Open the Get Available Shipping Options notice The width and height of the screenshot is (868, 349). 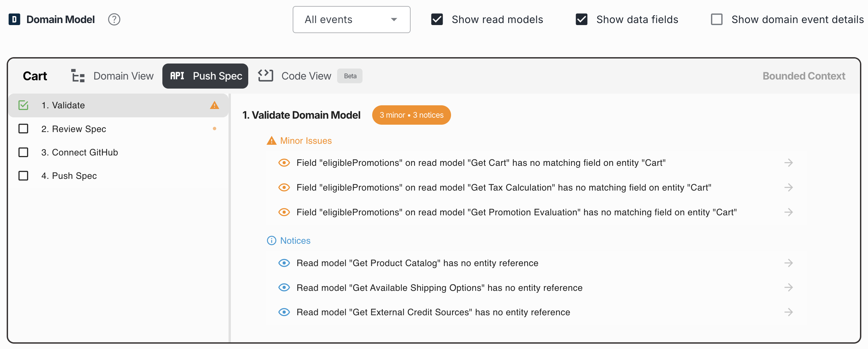[x=439, y=287]
